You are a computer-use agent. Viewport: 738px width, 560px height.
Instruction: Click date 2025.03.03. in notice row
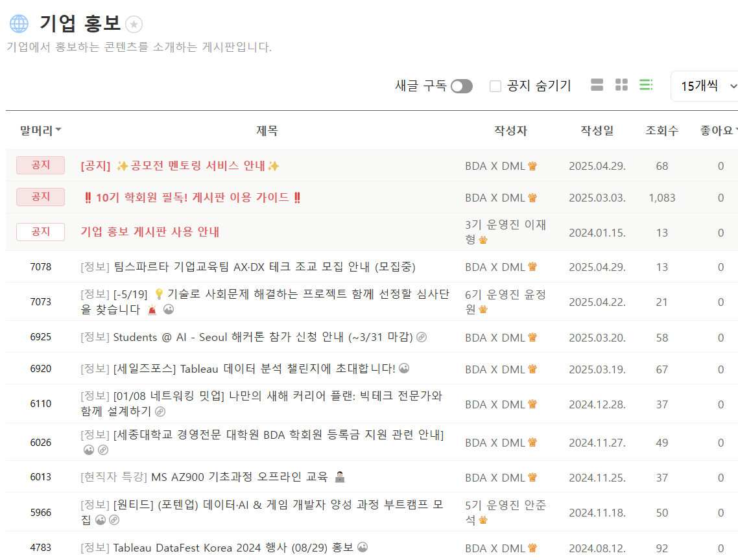pyautogui.click(x=597, y=198)
